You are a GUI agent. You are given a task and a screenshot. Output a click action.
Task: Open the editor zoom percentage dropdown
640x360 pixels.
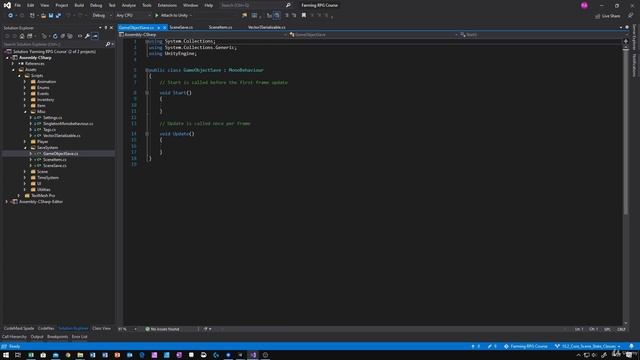(127, 329)
